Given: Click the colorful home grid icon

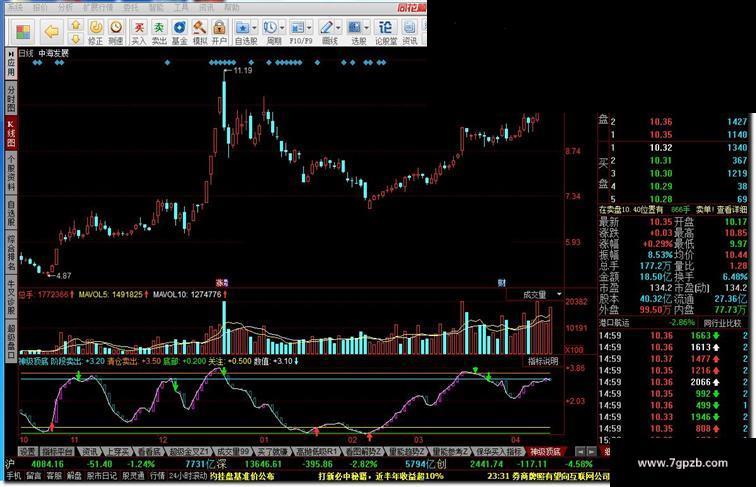Looking at the screenshot, I should [x=23, y=32].
